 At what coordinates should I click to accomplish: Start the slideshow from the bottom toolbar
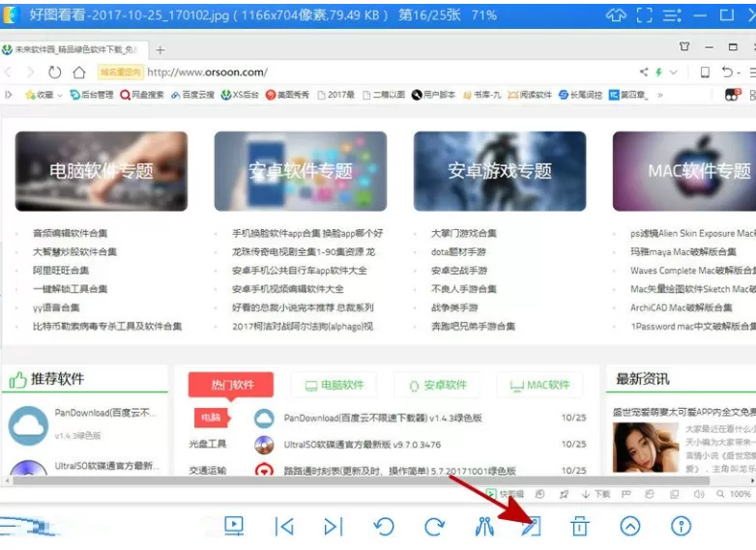pos(234,526)
